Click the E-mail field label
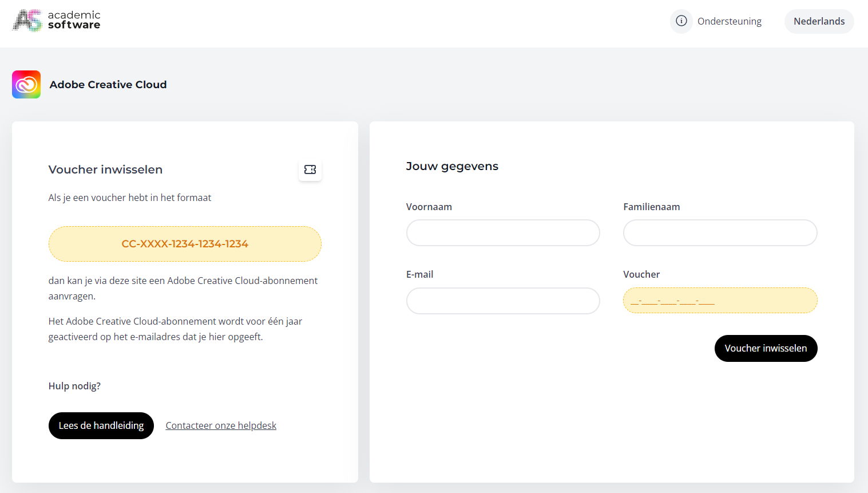Viewport: 868px width, 493px height. coord(419,274)
